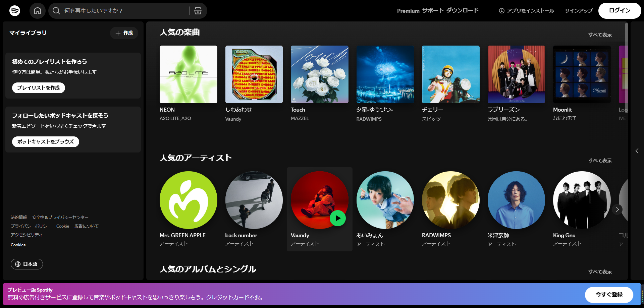The height and width of the screenshot is (308, 644).
Task: Click the search magnifier icon
Action: tap(56, 11)
